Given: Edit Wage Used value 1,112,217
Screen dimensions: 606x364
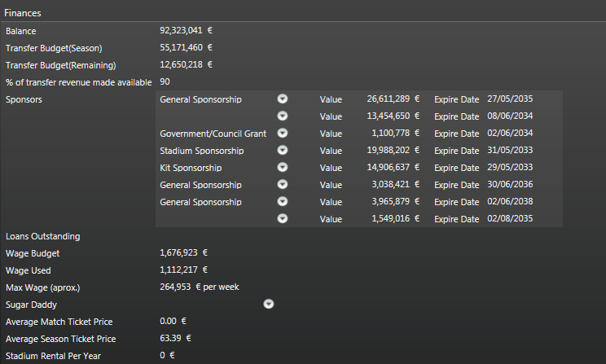Looking at the screenshot, I should click(x=178, y=270).
